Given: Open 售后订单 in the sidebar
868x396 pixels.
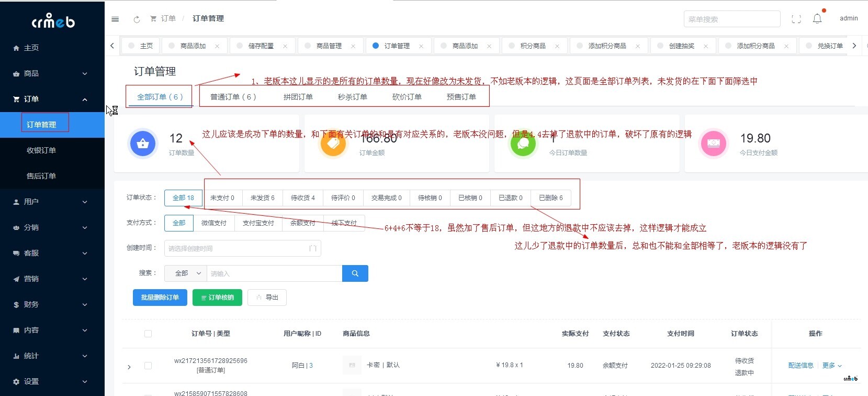Looking at the screenshot, I should tap(41, 176).
